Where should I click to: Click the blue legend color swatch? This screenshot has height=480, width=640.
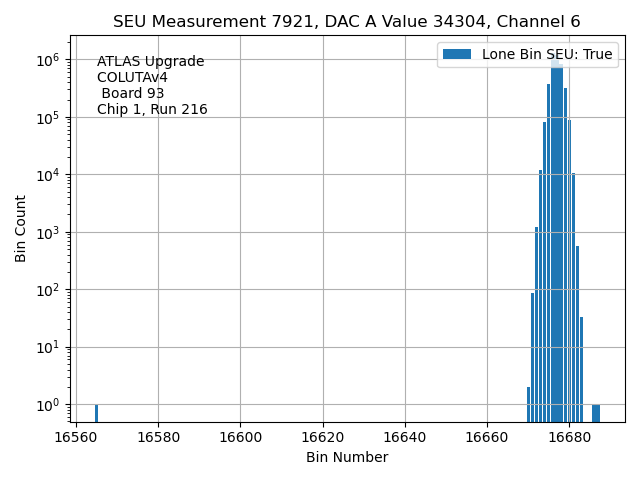pyautogui.click(x=457, y=55)
